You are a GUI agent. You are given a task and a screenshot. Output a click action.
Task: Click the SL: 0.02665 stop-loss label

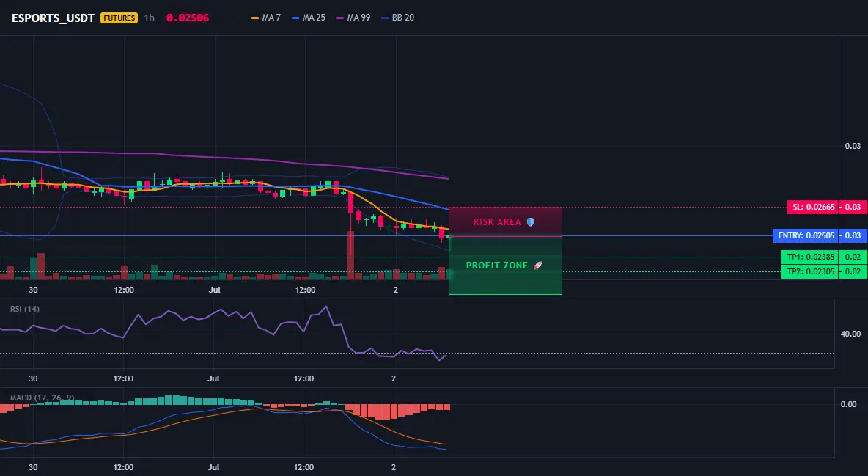click(x=812, y=208)
